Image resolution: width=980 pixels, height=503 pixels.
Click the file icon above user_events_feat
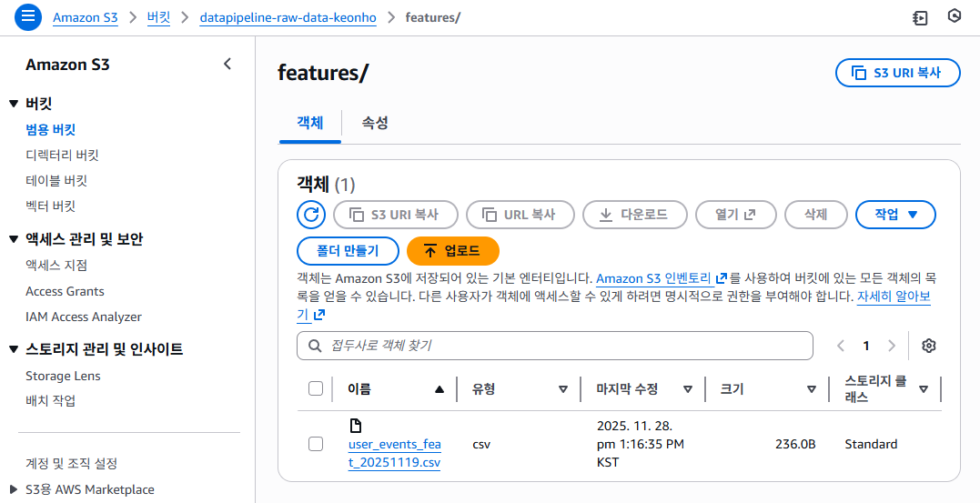point(355,427)
